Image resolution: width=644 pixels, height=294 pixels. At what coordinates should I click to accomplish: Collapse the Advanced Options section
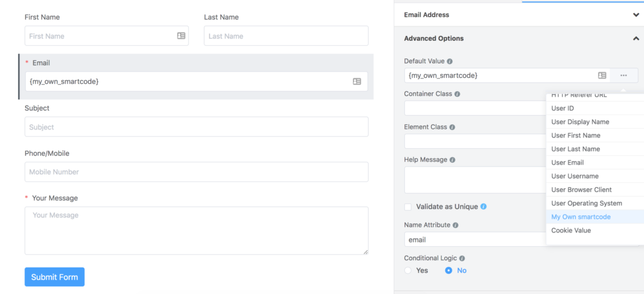click(x=636, y=38)
